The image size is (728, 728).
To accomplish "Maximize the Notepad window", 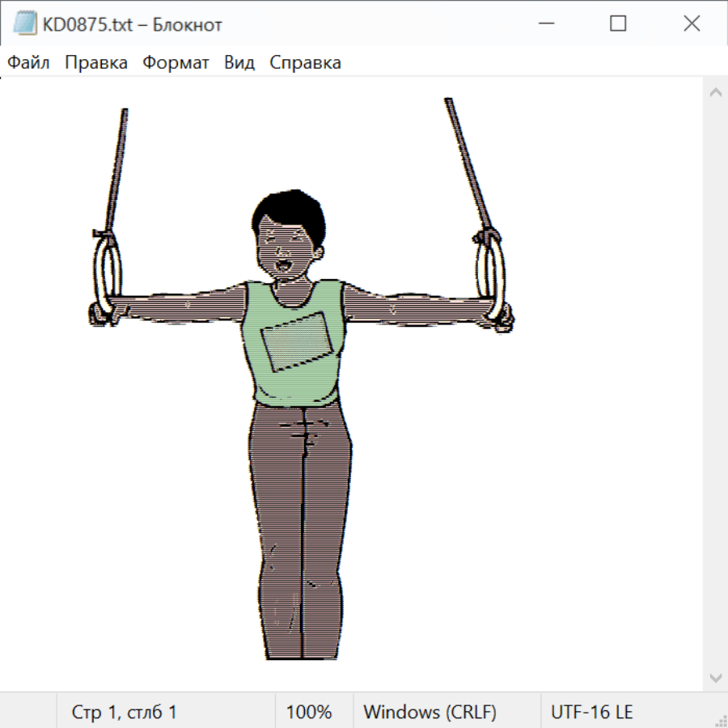I will pyautogui.click(x=618, y=24).
